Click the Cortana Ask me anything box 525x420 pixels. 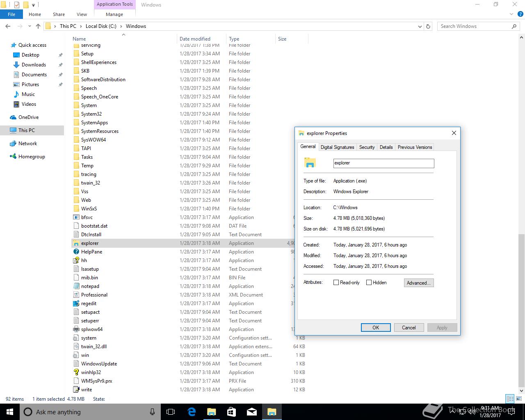(x=90, y=412)
